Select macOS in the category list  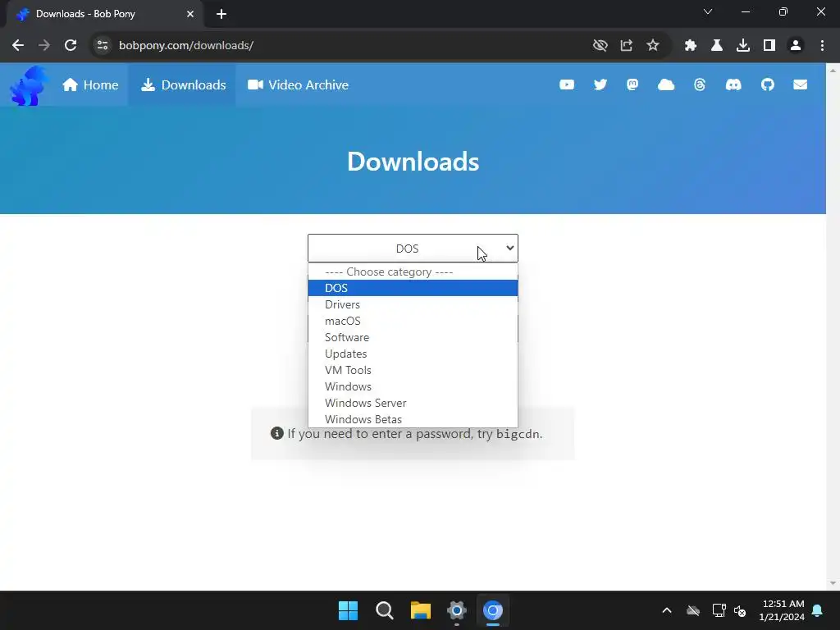413,321
